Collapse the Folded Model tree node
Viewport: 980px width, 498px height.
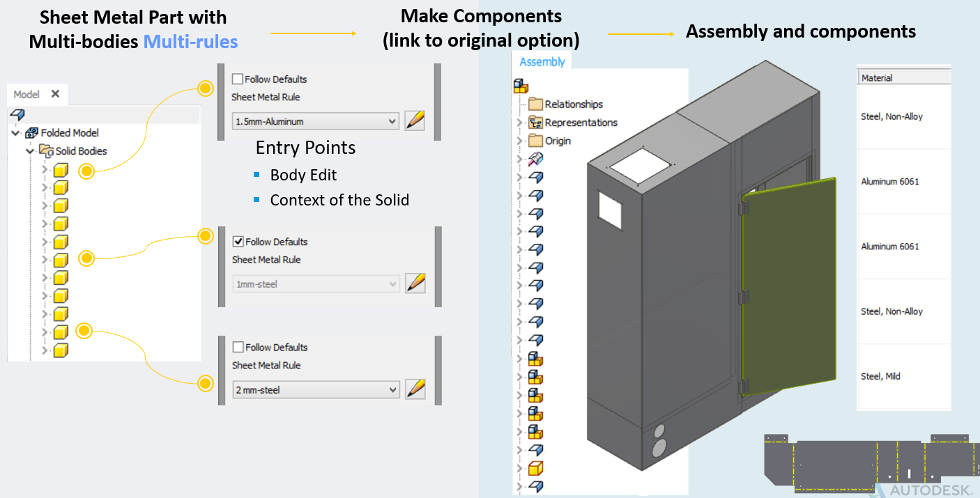tap(15, 133)
